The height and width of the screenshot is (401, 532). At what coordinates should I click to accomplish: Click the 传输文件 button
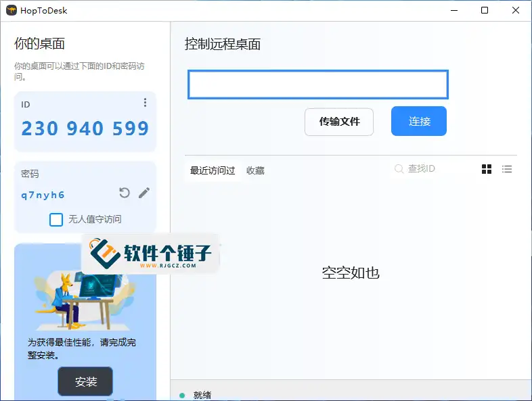click(x=339, y=122)
